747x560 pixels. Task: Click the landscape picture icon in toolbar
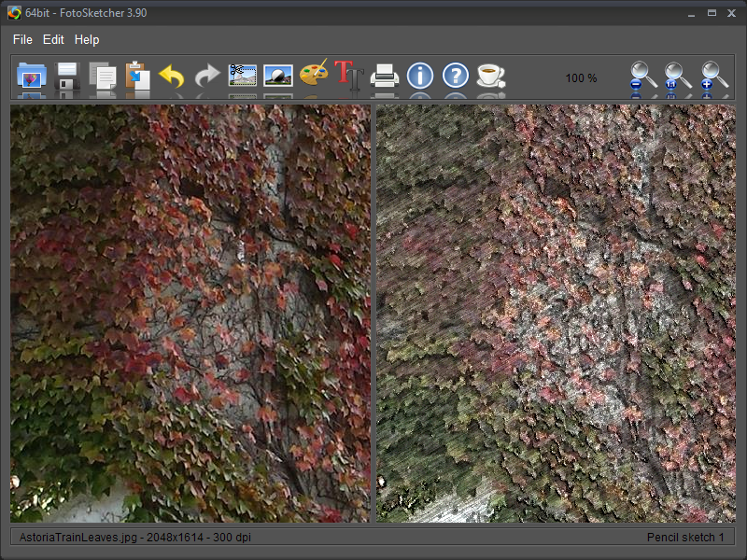point(278,75)
